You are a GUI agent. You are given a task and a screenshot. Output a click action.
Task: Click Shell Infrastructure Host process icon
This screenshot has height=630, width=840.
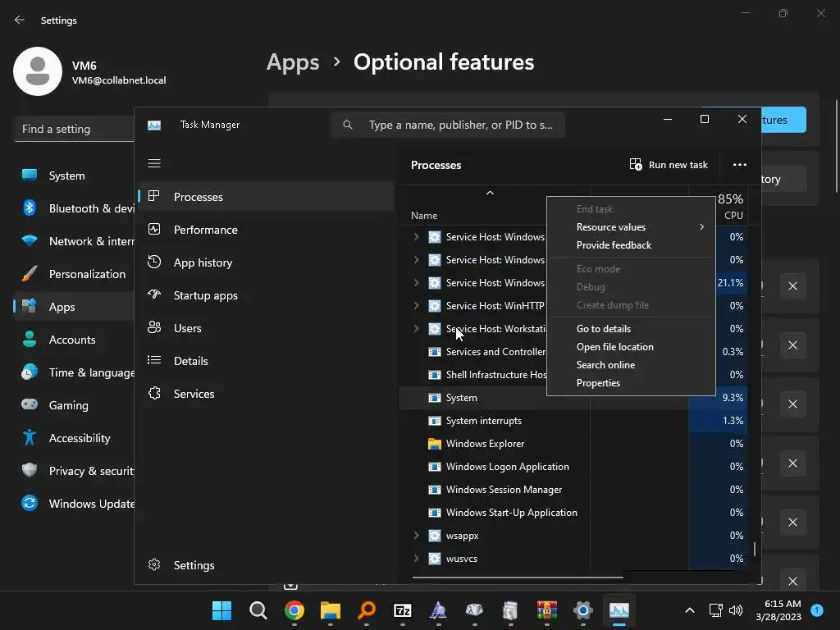point(435,374)
